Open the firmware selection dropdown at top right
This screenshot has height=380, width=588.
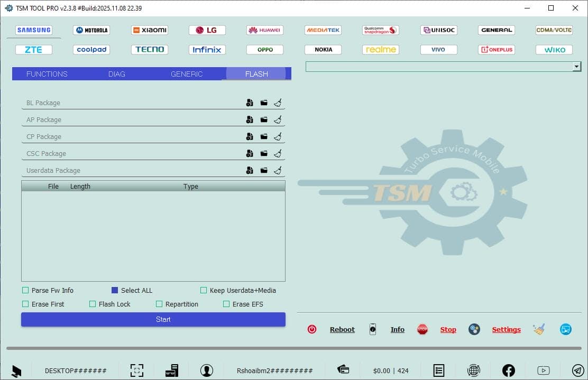click(576, 67)
